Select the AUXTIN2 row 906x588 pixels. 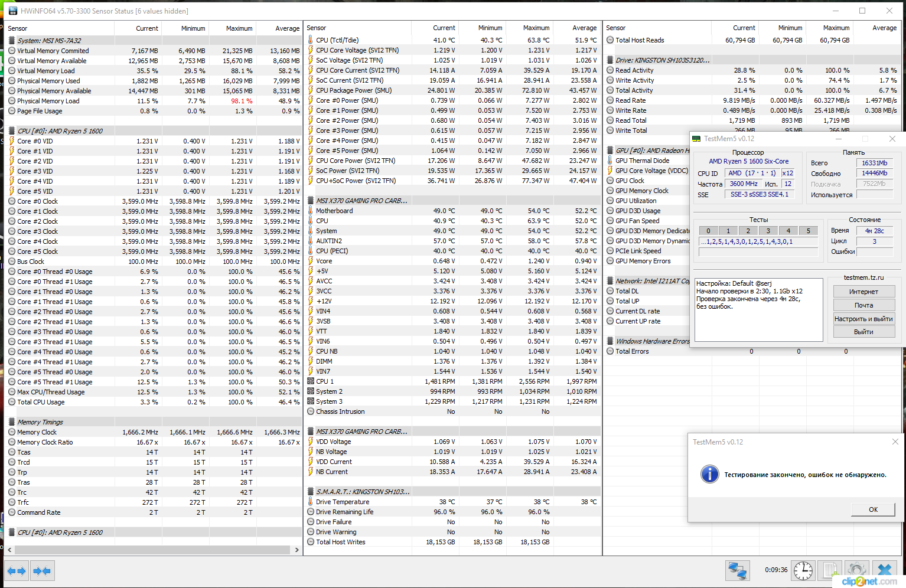click(x=453, y=241)
